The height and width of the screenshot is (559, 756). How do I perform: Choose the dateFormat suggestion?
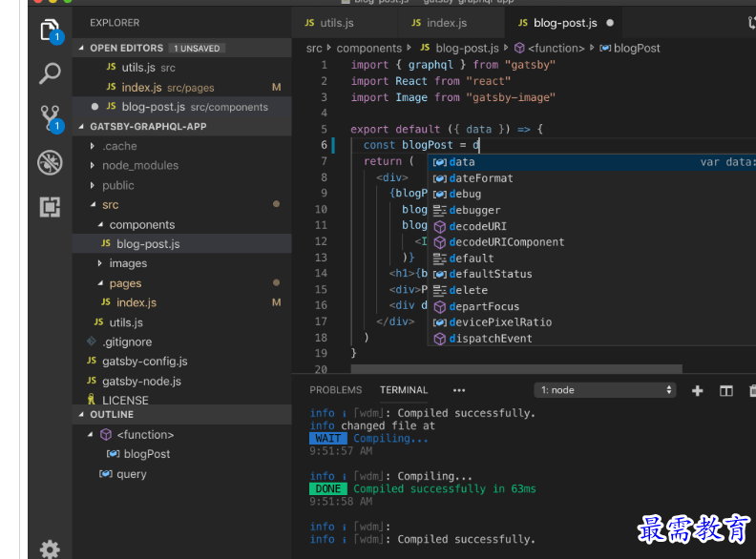592,178
